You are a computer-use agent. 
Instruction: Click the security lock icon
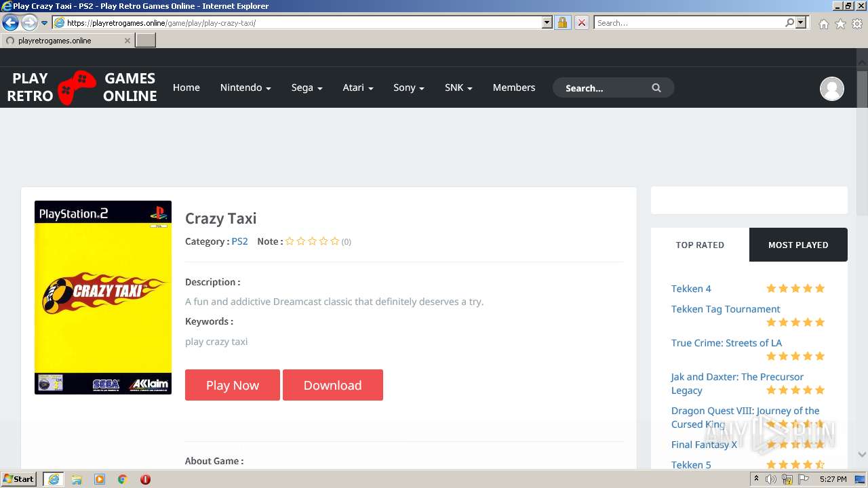tap(562, 22)
